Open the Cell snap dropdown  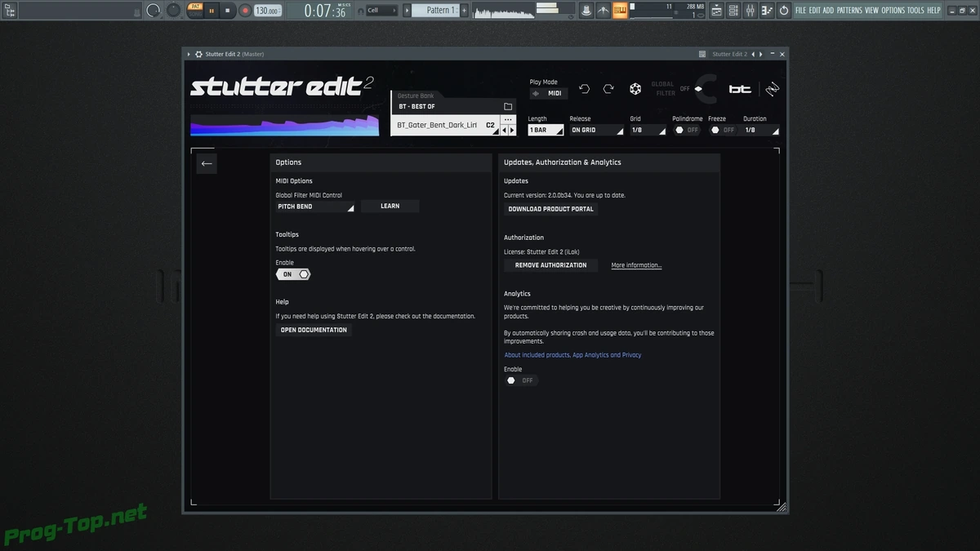tap(381, 11)
